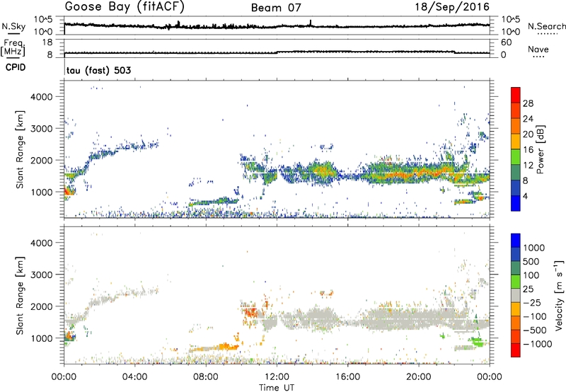Click the dotted line sample under 'Nave'
This screenshot has height=392, width=566.
click(x=538, y=57)
